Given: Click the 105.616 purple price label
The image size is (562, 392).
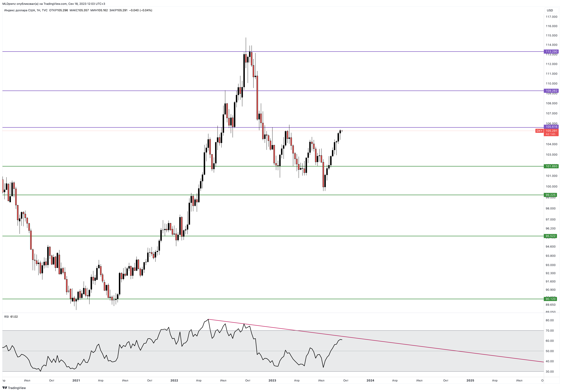Looking at the screenshot, I should pos(551,127).
